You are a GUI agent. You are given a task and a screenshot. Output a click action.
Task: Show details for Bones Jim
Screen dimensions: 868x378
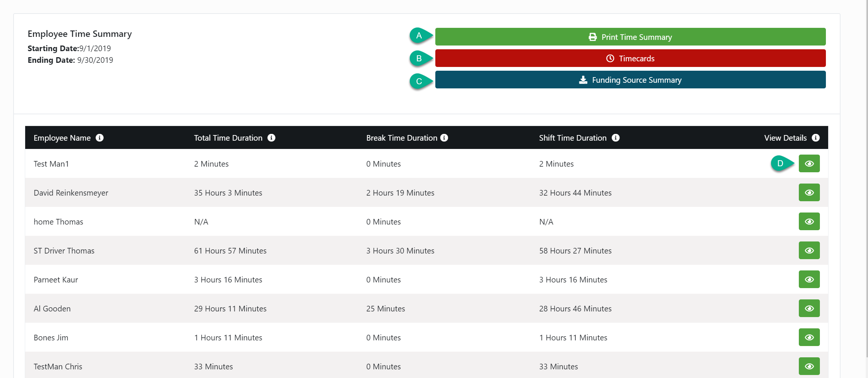point(809,337)
